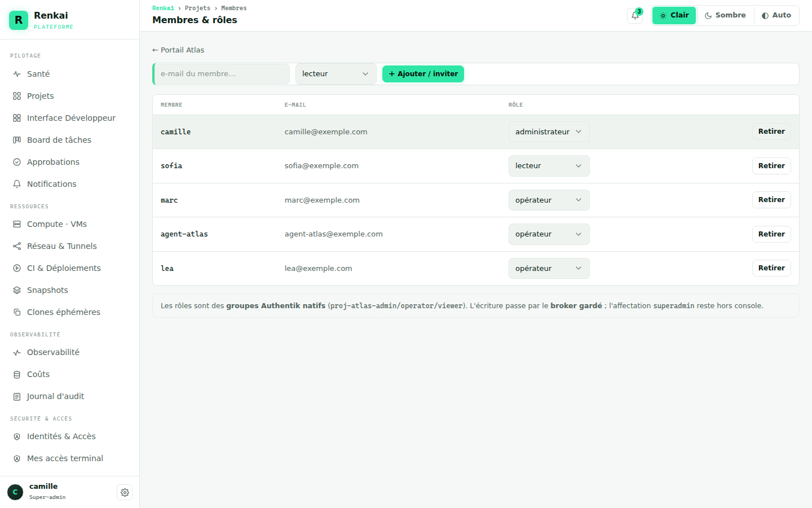Open the notifications bell icon

(x=635, y=16)
